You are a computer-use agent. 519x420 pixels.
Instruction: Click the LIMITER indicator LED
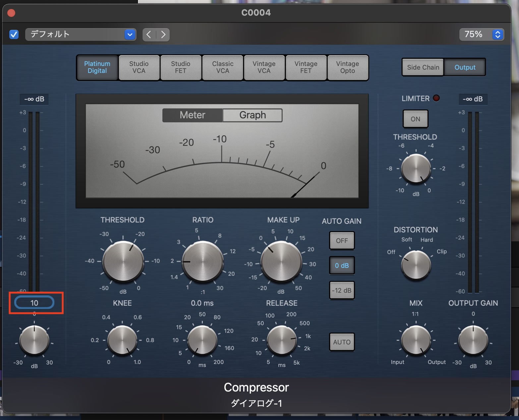[436, 98]
